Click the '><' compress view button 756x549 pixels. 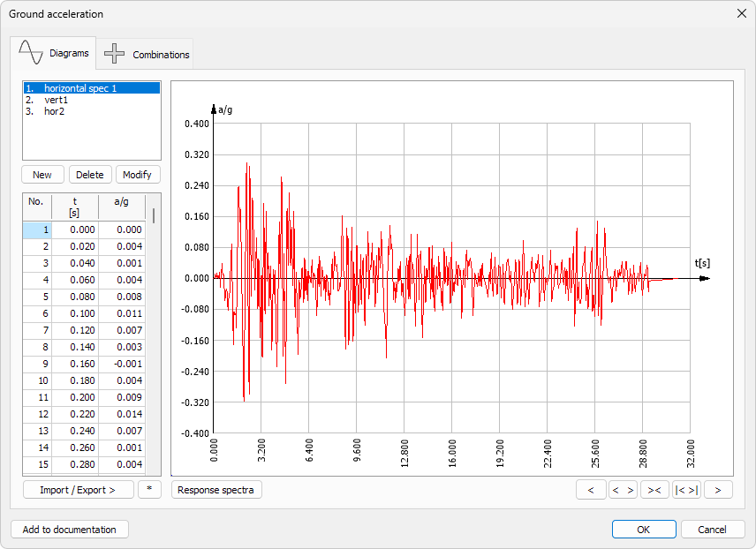coord(654,489)
